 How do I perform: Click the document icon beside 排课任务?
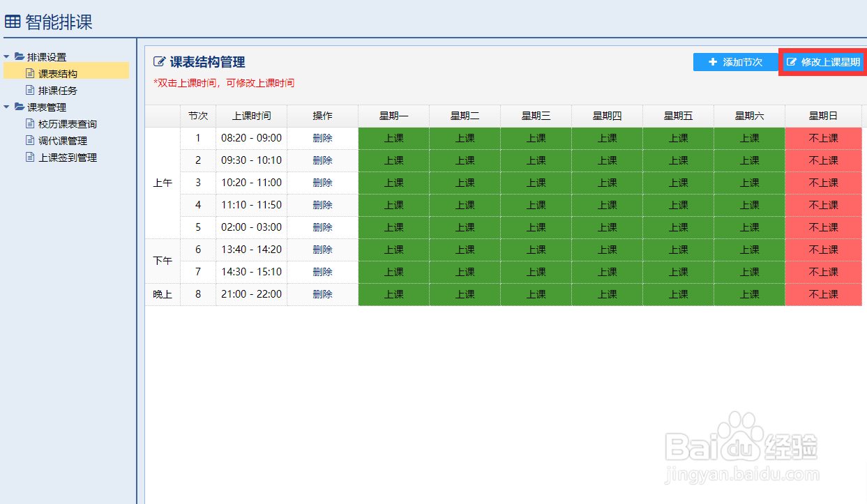(30, 90)
